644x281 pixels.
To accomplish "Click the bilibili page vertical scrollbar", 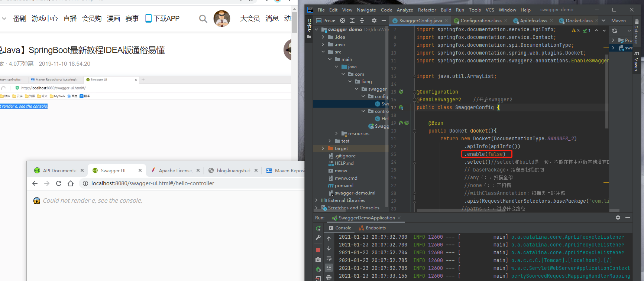I will [x=294, y=22].
